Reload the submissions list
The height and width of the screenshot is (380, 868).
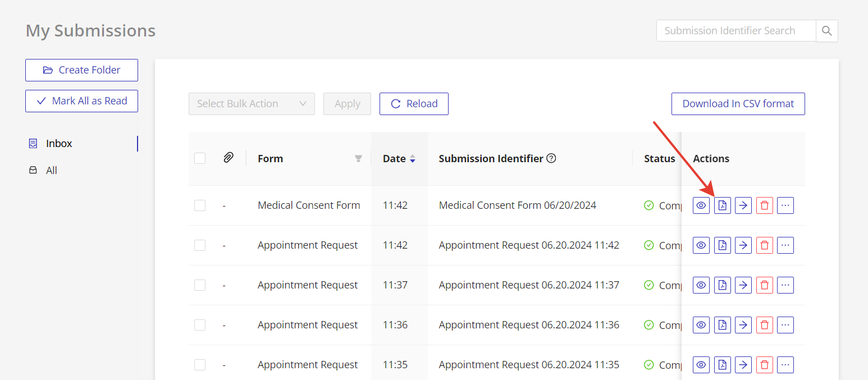[414, 104]
